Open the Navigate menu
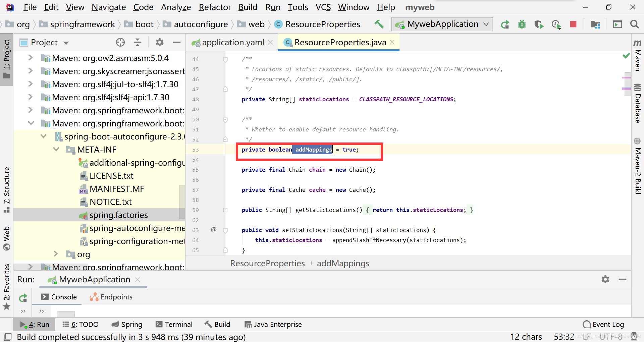This screenshot has width=644, height=342. pos(109,7)
